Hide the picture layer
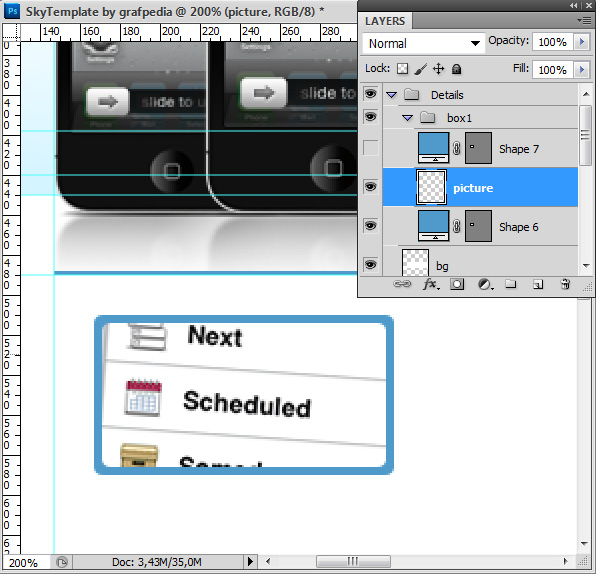Image resolution: width=596 pixels, height=574 pixels. pyautogui.click(x=370, y=187)
